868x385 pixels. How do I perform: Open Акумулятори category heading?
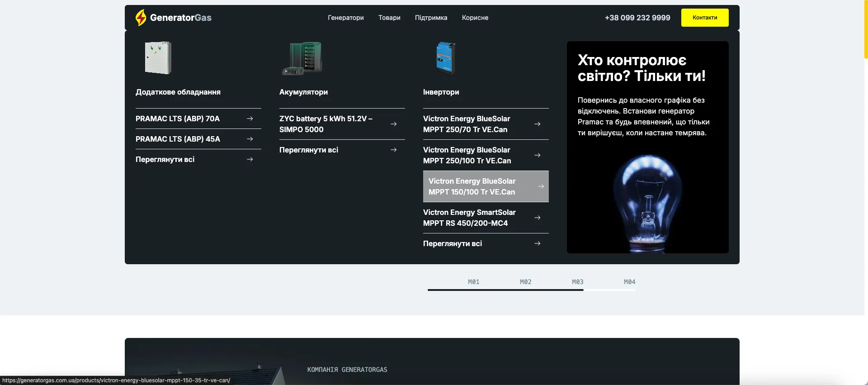[x=303, y=92]
